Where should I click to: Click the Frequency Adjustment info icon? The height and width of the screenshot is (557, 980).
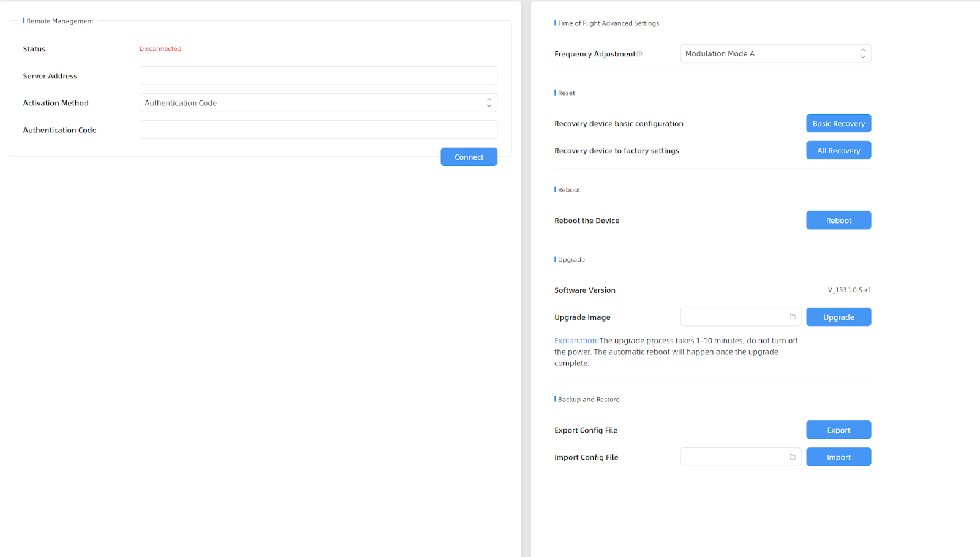(639, 54)
